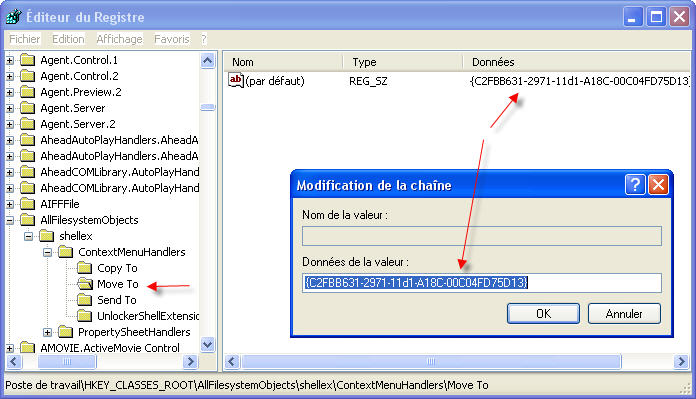Minimize the Registry Editor window
Screen dimensions: 696x399
tap(633, 17)
